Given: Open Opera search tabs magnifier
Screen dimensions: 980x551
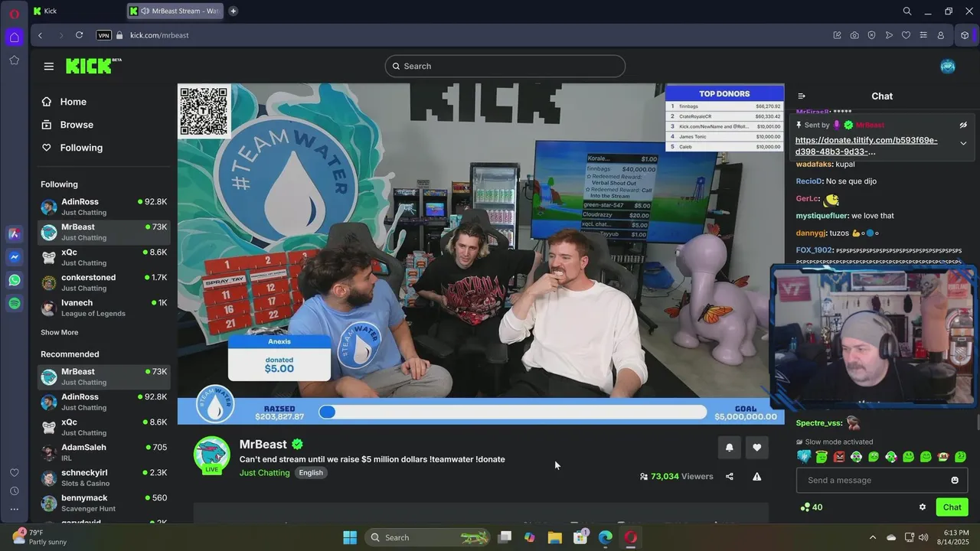Looking at the screenshot, I should pos(907,11).
